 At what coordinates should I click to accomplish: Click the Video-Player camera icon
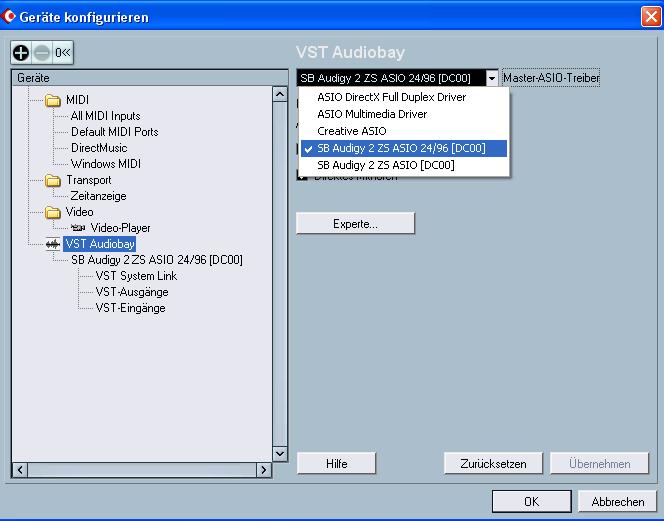coord(77,228)
